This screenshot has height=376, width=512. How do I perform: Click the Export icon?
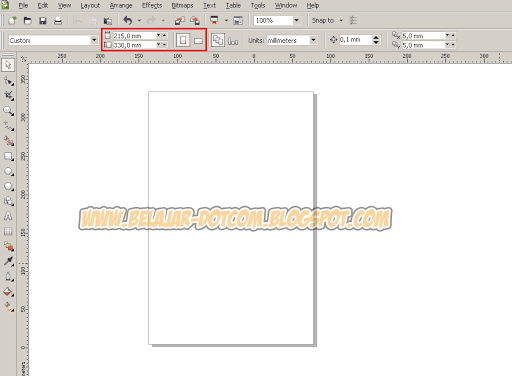click(195, 21)
